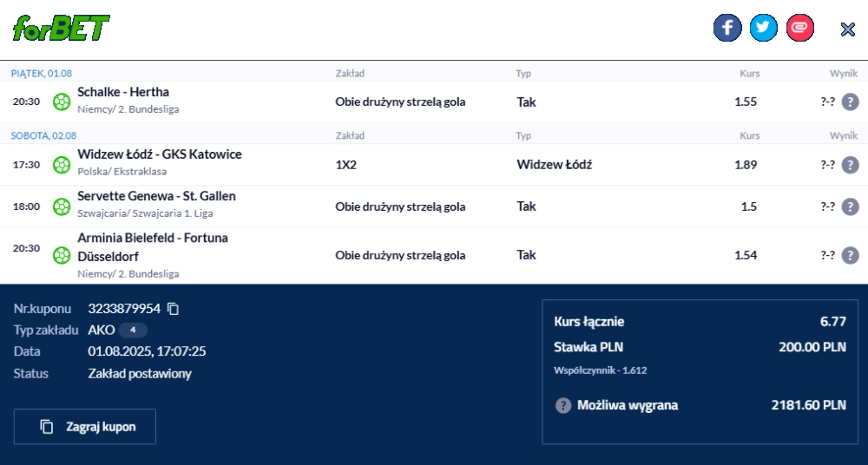Click football icon beside Widzew Łódź - GKS Katowice

click(x=62, y=165)
